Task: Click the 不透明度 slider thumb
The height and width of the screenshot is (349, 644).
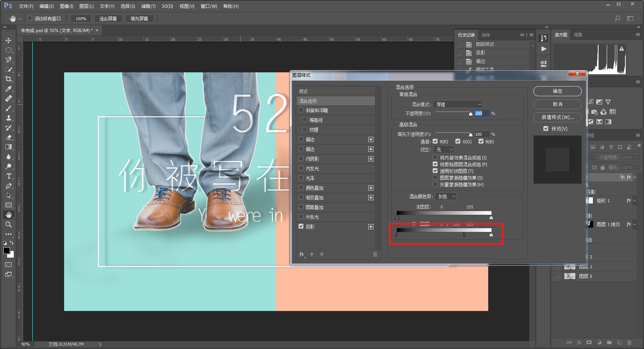Action: click(x=471, y=114)
